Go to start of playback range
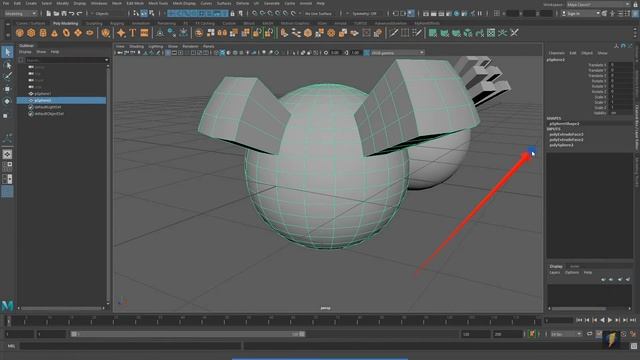 pyautogui.click(x=579, y=320)
